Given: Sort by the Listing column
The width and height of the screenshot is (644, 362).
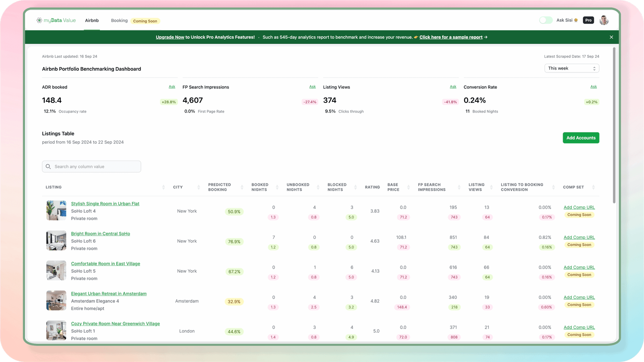Looking at the screenshot, I should 163,187.
